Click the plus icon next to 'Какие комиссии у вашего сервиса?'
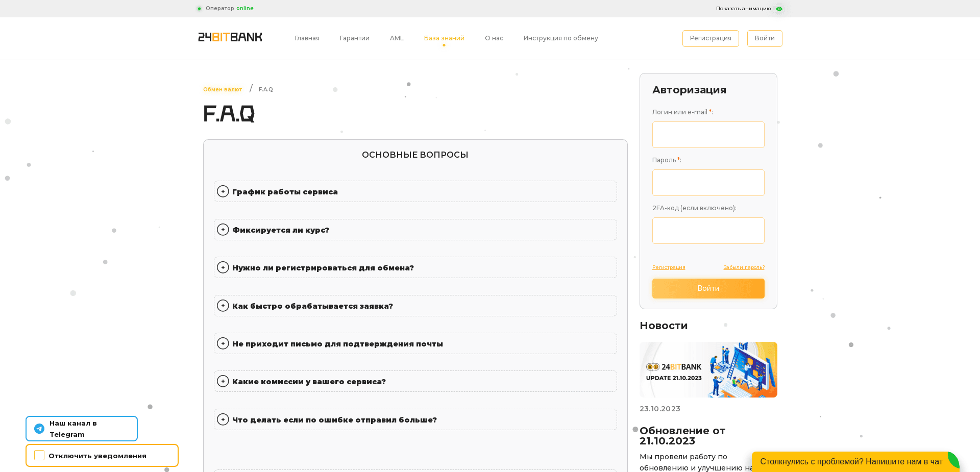 pos(223,381)
